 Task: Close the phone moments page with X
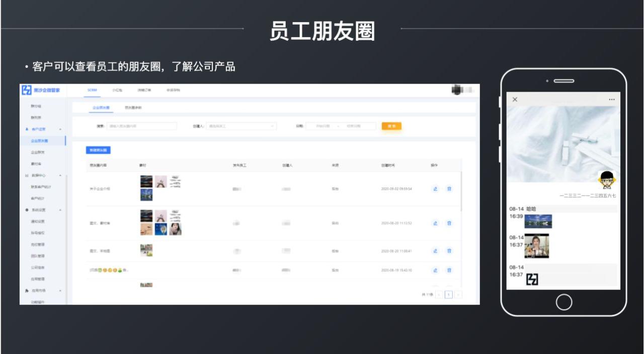515,100
